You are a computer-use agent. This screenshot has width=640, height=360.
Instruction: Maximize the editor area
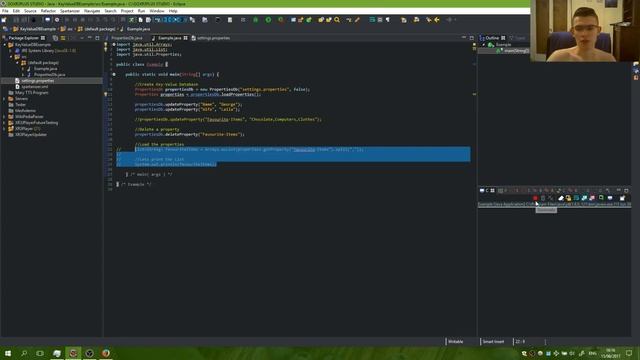tap(471, 38)
